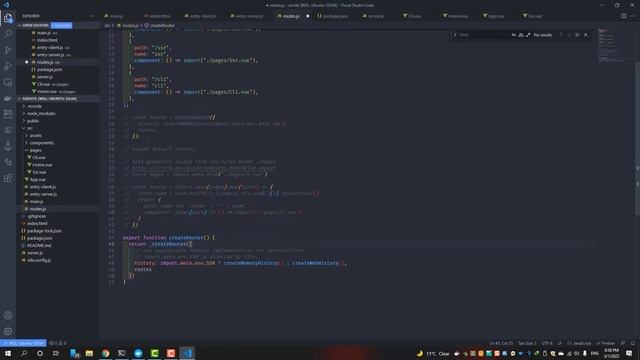
Task: Collapse the workspace folder section header
Action: point(58,99)
